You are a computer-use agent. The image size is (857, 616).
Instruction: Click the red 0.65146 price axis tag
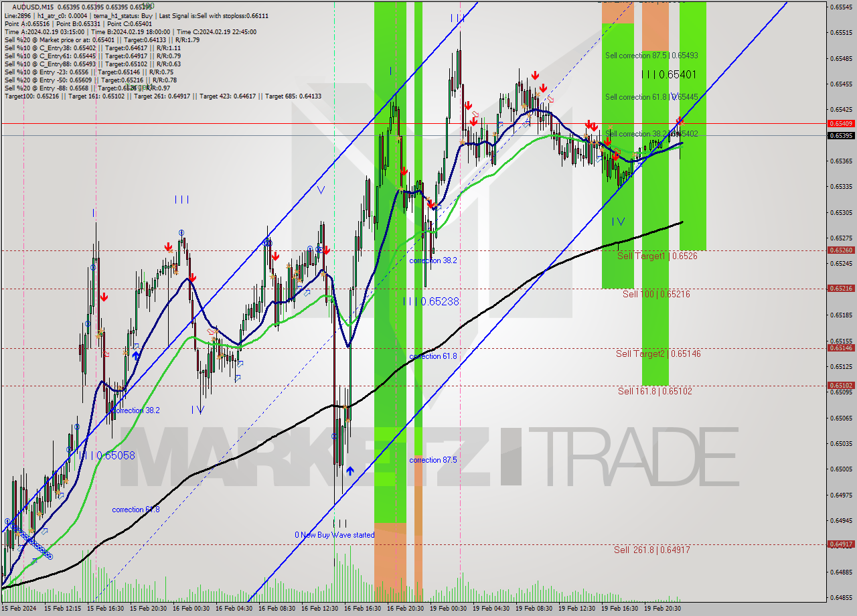coord(841,348)
